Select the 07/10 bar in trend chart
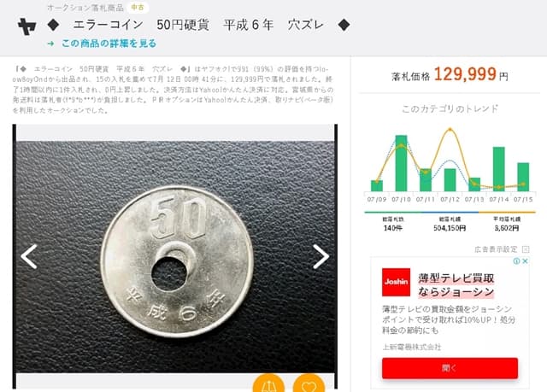This screenshot has height=392, width=547. [x=401, y=163]
